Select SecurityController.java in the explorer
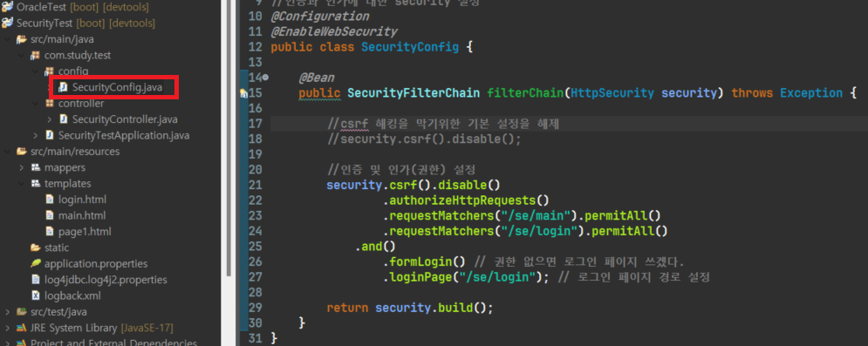Viewport: 868px width, 346px height. pos(125,119)
